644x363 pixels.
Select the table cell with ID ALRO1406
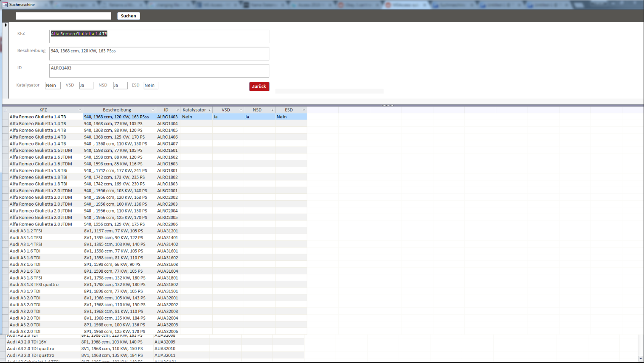[x=169, y=137]
